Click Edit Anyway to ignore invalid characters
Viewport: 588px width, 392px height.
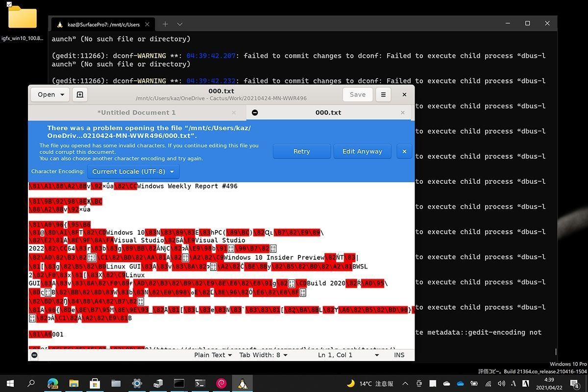(362, 151)
